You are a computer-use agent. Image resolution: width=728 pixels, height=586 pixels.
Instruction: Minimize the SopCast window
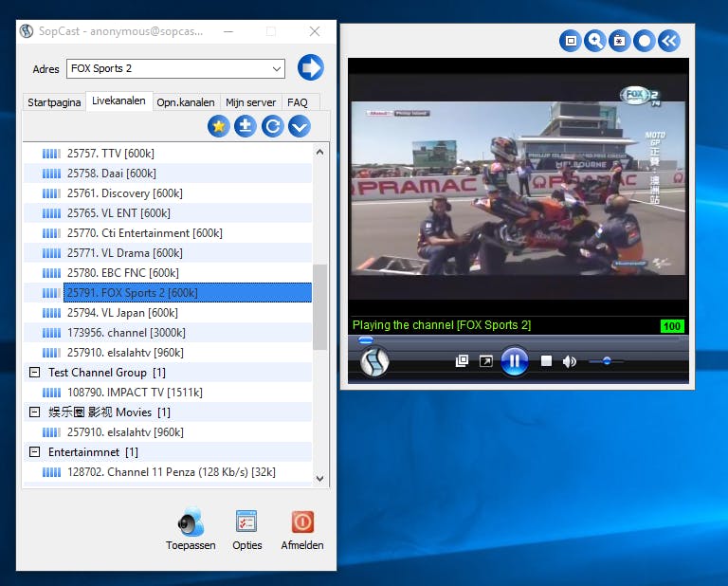[227, 31]
